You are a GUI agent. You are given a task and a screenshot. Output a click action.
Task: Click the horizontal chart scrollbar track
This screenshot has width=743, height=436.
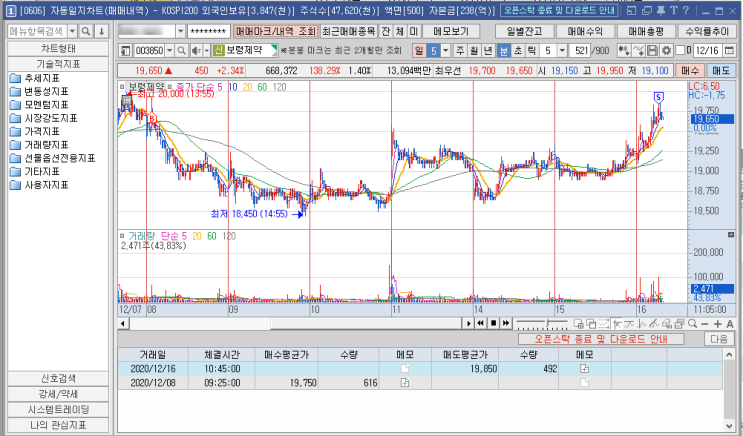[296, 324]
